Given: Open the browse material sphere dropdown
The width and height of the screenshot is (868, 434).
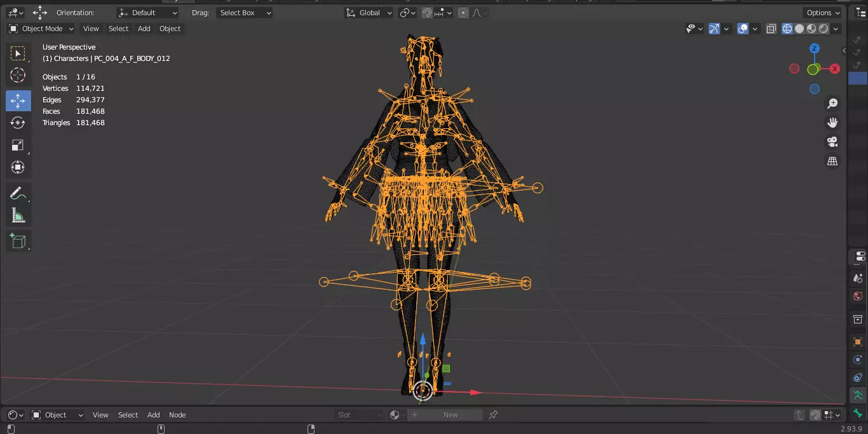Looking at the screenshot, I should tap(398, 415).
